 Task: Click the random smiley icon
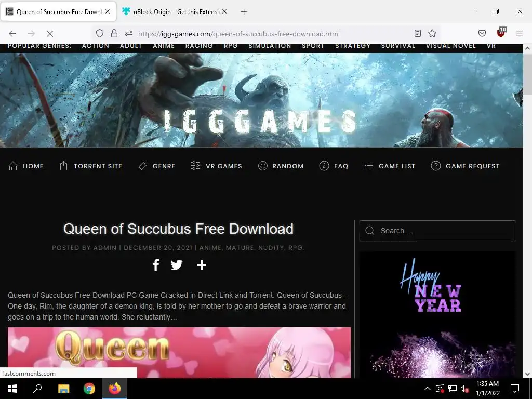tap(262, 166)
